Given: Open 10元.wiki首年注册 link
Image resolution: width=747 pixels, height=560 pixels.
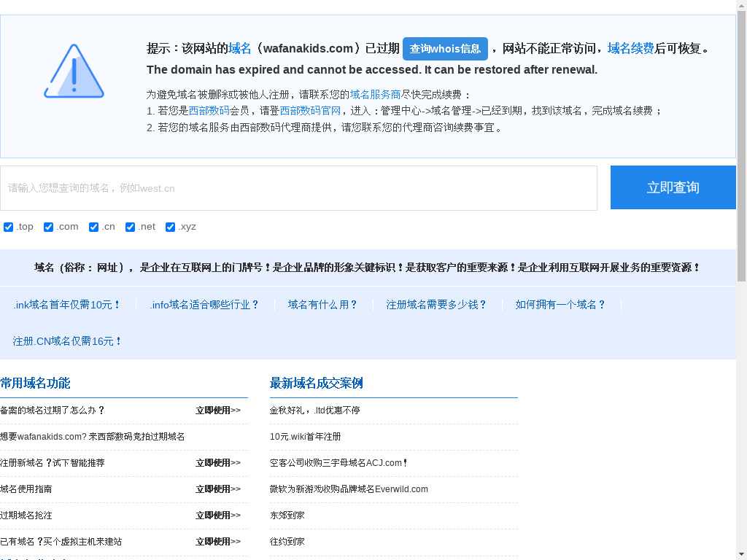Looking at the screenshot, I should point(306,436).
